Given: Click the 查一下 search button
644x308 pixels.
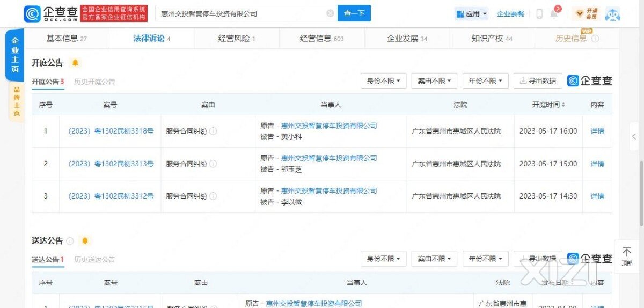Looking at the screenshot, I should (x=354, y=13).
